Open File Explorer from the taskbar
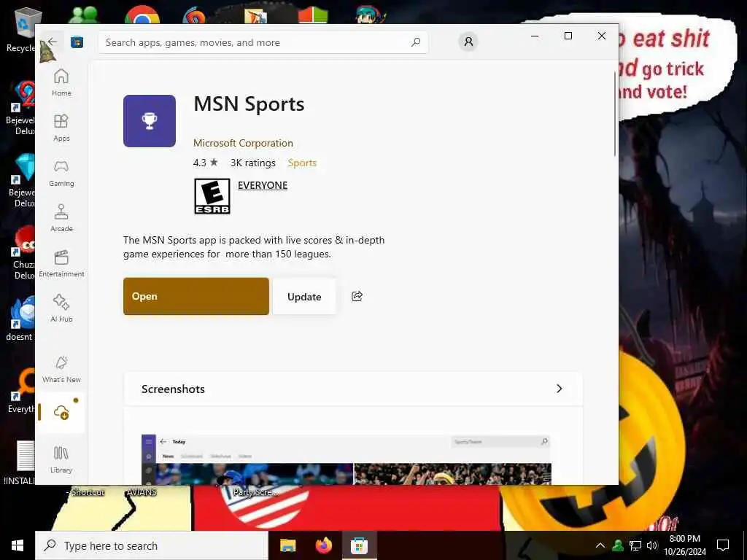 coord(287,545)
